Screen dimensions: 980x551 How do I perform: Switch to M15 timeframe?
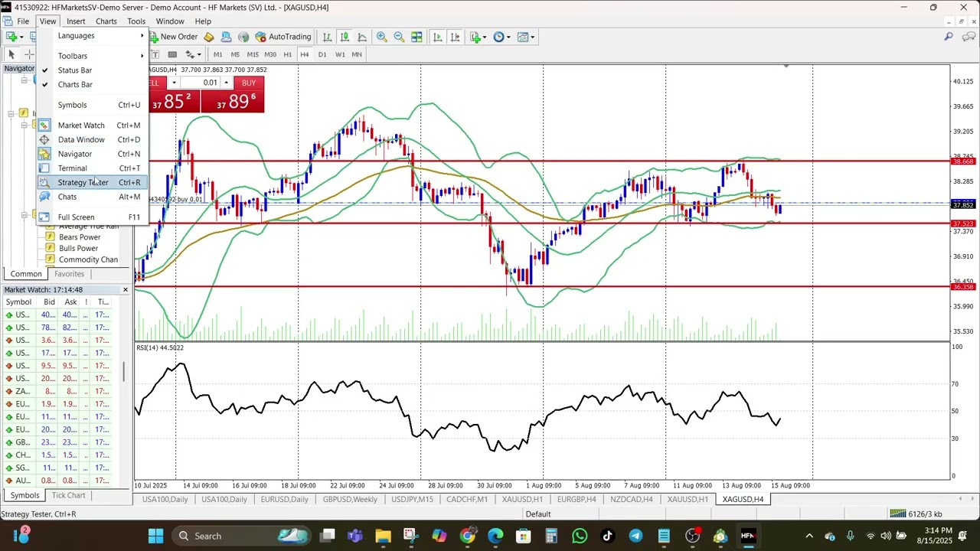pos(253,54)
